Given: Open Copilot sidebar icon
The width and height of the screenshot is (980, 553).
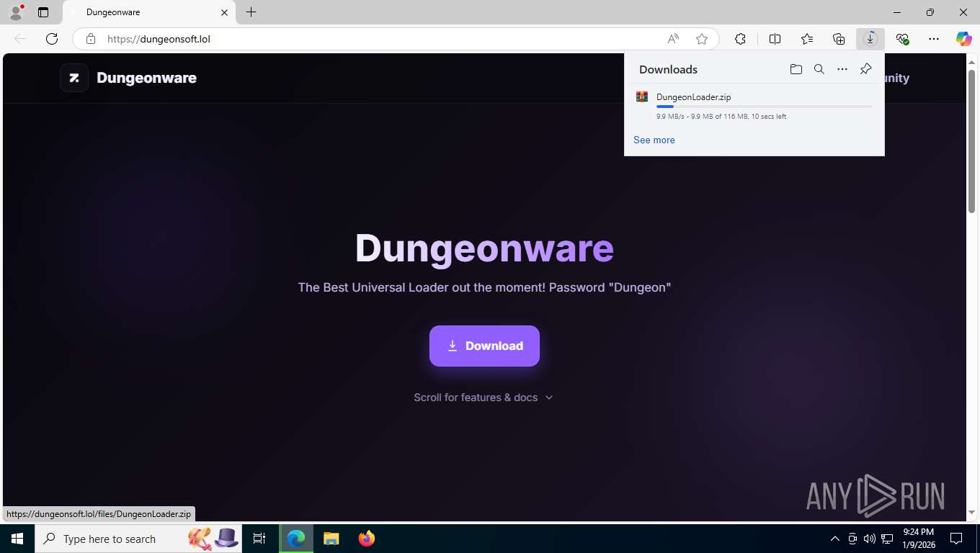Looking at the screenshot, I should (x=964, y=39).
